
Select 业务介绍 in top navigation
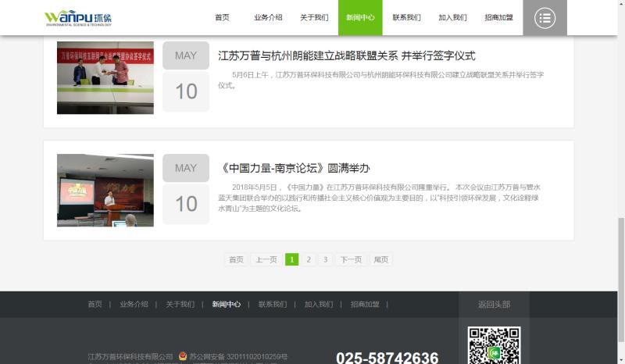click(x=268, y=17)
